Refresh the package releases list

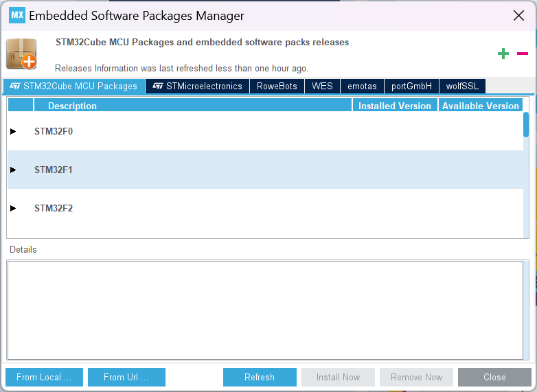(x=260, y=378)
